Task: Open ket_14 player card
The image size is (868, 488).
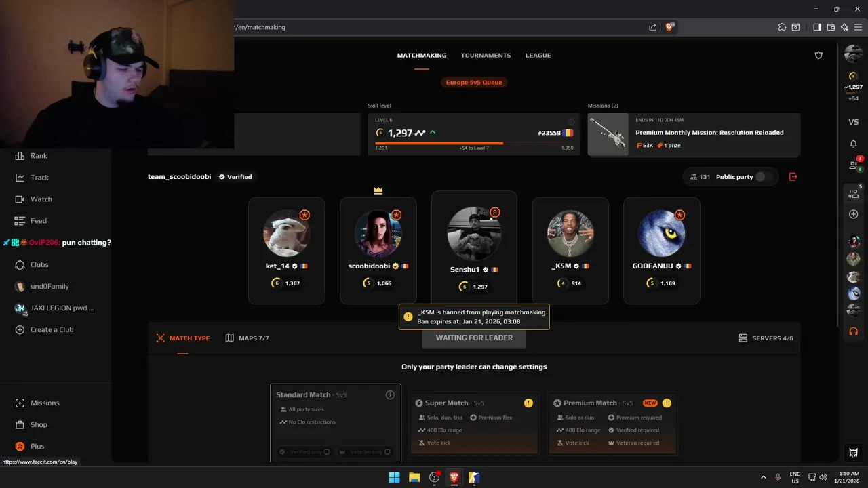Action: (x=286, y=250)
